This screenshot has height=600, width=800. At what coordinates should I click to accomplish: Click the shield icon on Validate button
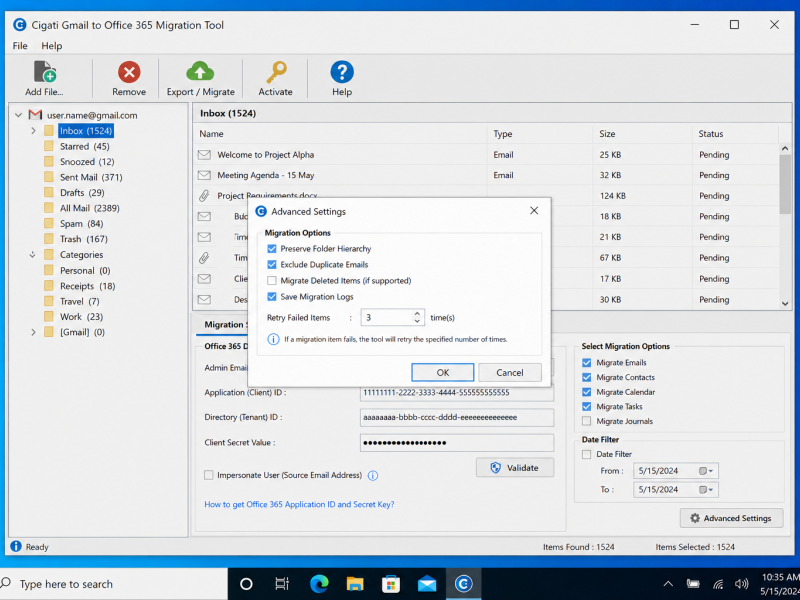495,468
